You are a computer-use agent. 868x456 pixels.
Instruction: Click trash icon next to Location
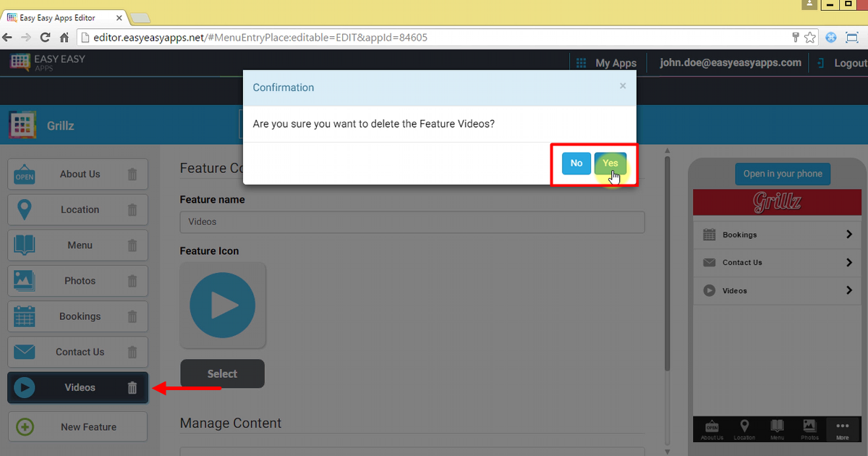pos(132,210)
